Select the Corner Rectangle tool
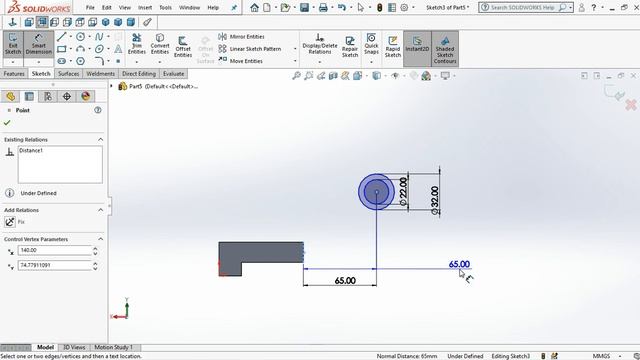 point(62,49)
